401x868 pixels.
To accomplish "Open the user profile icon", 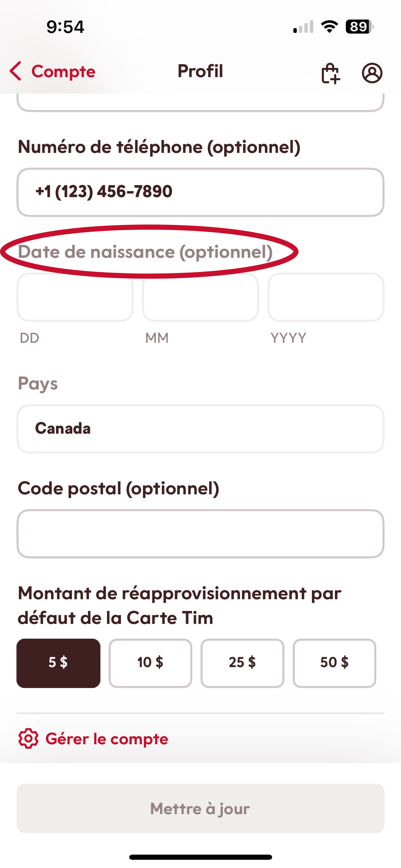I will tap(372, 73).
